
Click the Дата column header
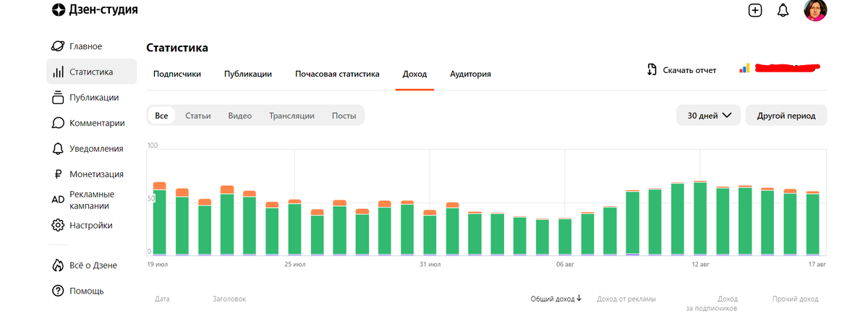[162, 299]
